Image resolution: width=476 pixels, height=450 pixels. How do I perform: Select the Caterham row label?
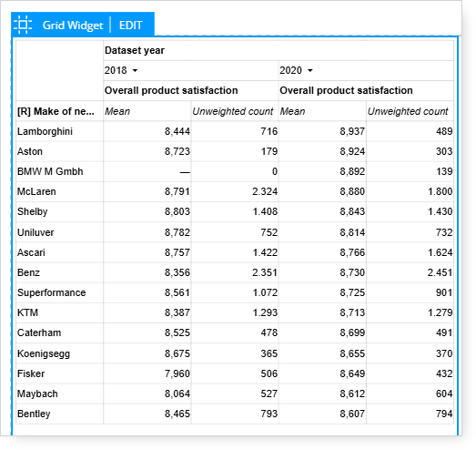click(x=39, y=332)
